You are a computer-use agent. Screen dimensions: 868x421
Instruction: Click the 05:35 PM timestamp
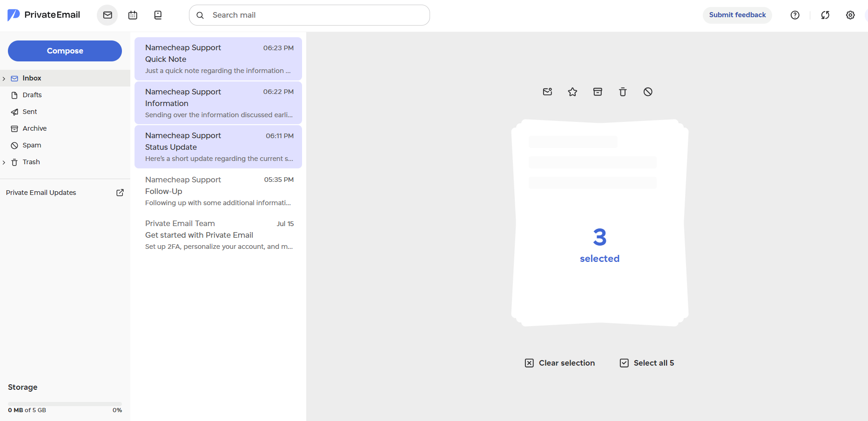coord(279,180)
